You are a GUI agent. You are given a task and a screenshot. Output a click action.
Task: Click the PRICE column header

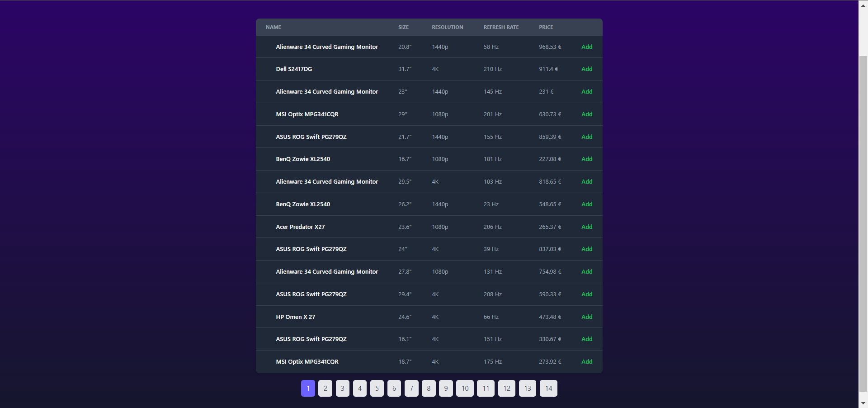[x=546, y=27]
